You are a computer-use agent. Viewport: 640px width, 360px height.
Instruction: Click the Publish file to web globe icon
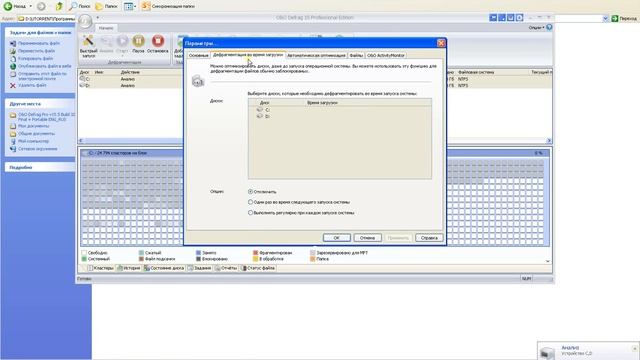click(13, 66)
